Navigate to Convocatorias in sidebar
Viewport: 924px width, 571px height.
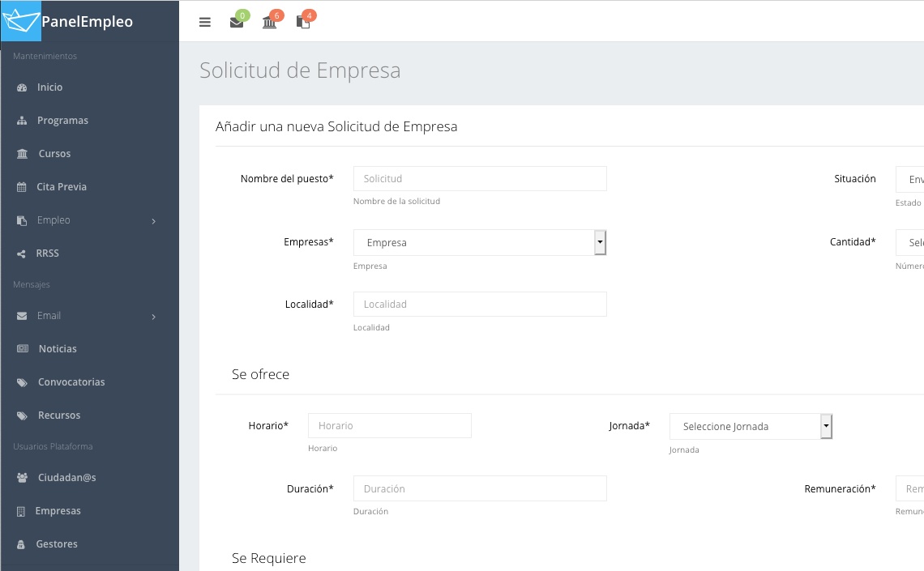[71, 382]
